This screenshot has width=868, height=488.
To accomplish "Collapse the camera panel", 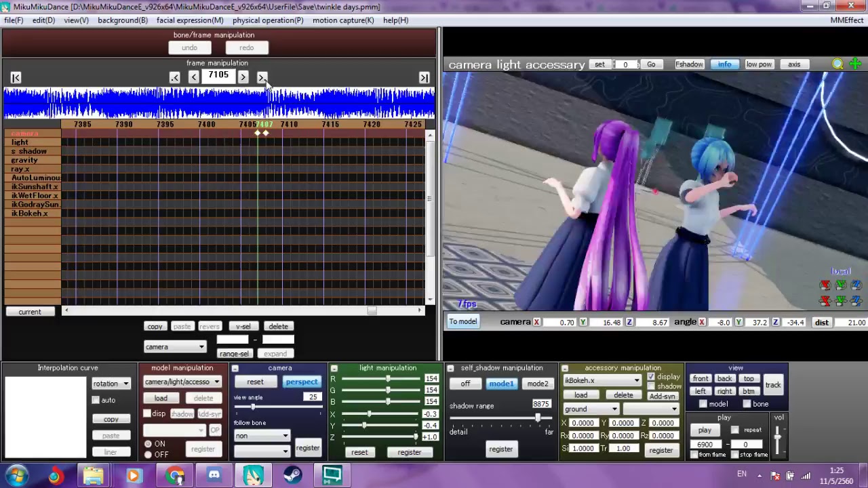I will click(235, 369).
